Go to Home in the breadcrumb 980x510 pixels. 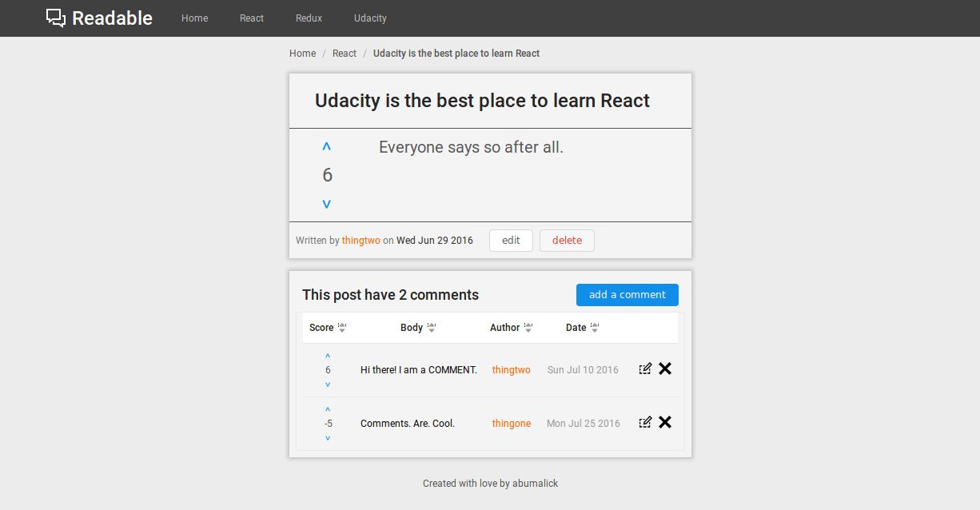tap(302, 54)
